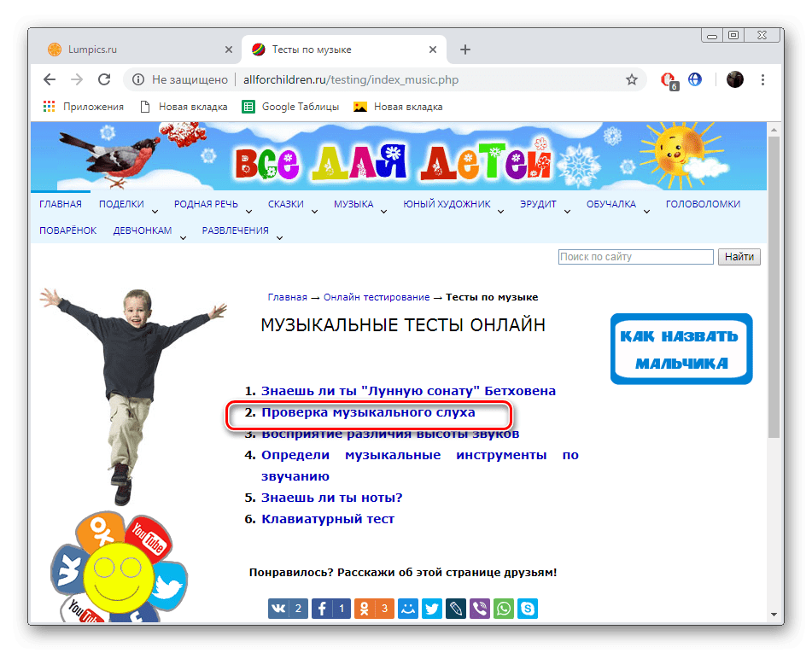The height and width of the screenshot is (653, 812).
Task: Click the Twitter share icon
Action: point(432,609)
